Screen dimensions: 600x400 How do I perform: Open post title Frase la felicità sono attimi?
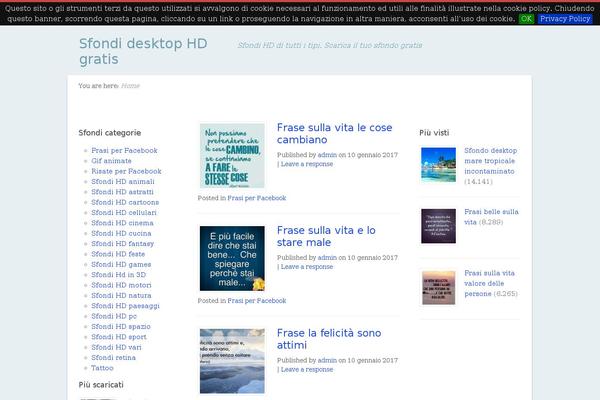(329, 338)
